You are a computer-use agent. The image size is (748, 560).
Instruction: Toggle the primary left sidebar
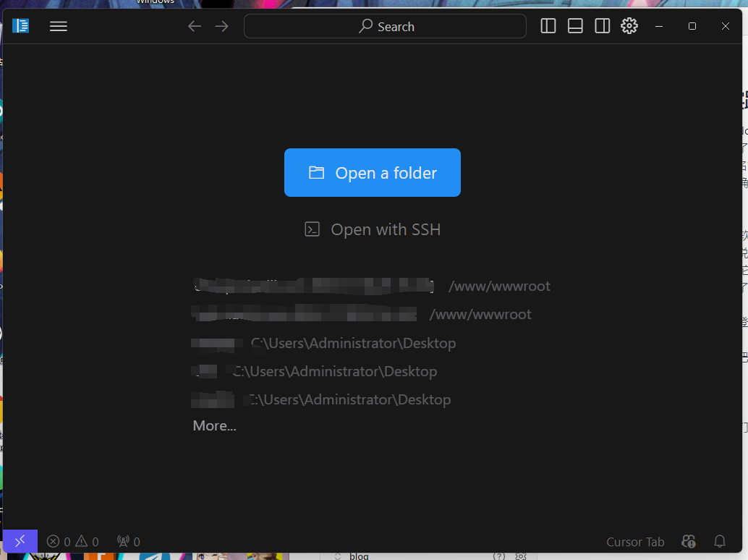pos(548,27)
